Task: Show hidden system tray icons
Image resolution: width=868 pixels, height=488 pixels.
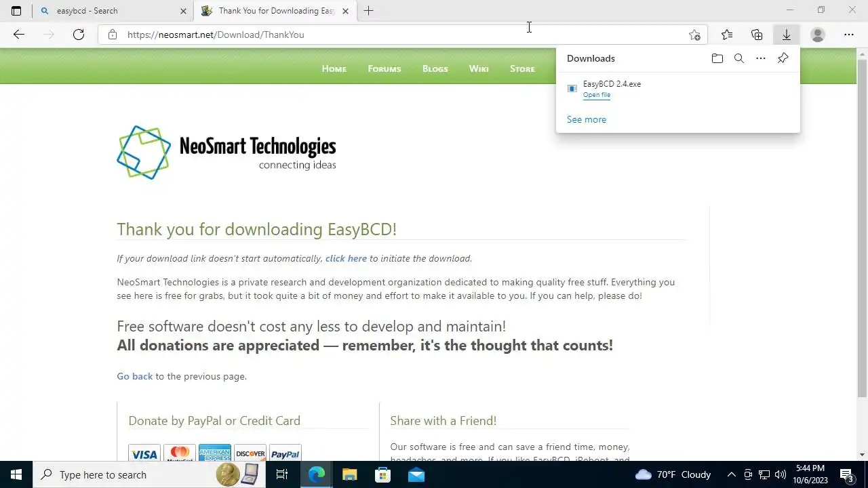Action: [x=731, y=474]
